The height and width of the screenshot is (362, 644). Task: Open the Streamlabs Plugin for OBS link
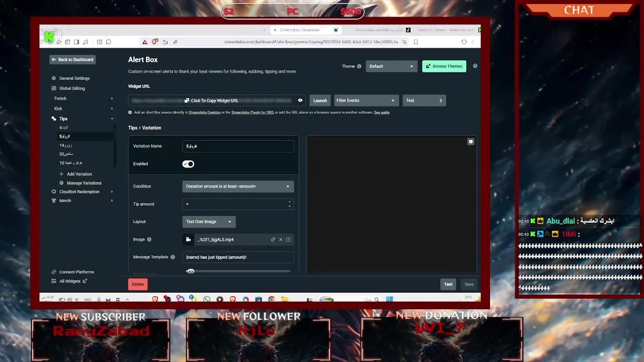252,113
